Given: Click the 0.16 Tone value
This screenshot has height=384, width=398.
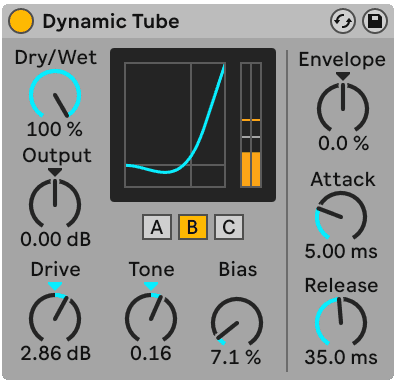Looking at the screenshot, I should coord(151,353).
